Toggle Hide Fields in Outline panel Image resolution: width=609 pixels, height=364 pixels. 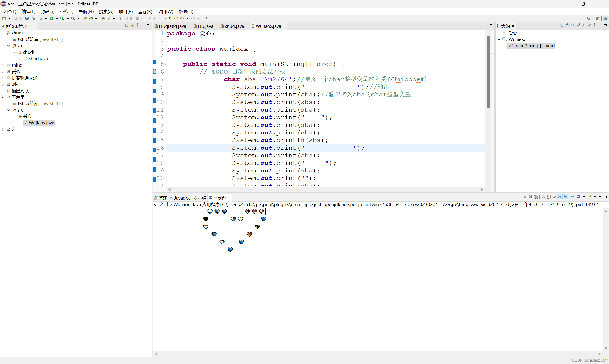pos(573,25)
